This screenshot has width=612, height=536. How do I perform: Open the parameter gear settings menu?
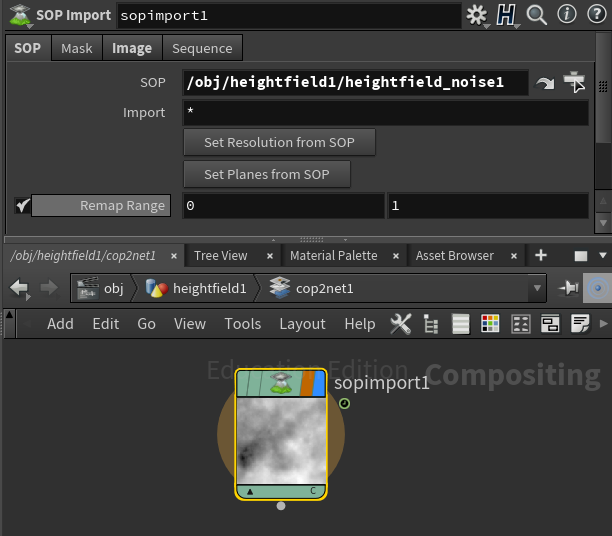pos(477,15)
